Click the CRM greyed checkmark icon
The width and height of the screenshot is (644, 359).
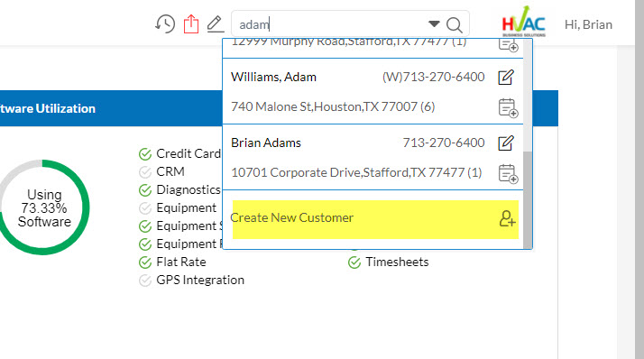[145, 172]
